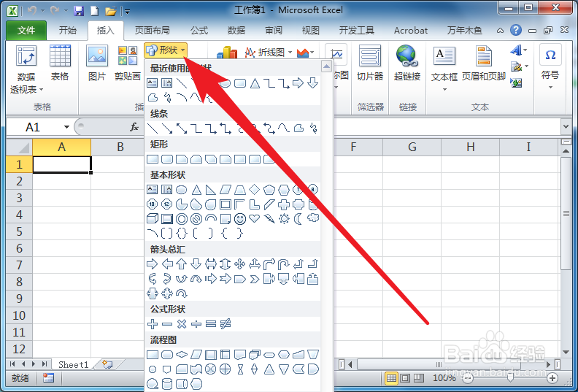Screen dimensions: 578x392
Task: Click the 超链接 Hyperlink button
Action: [407, 63]
